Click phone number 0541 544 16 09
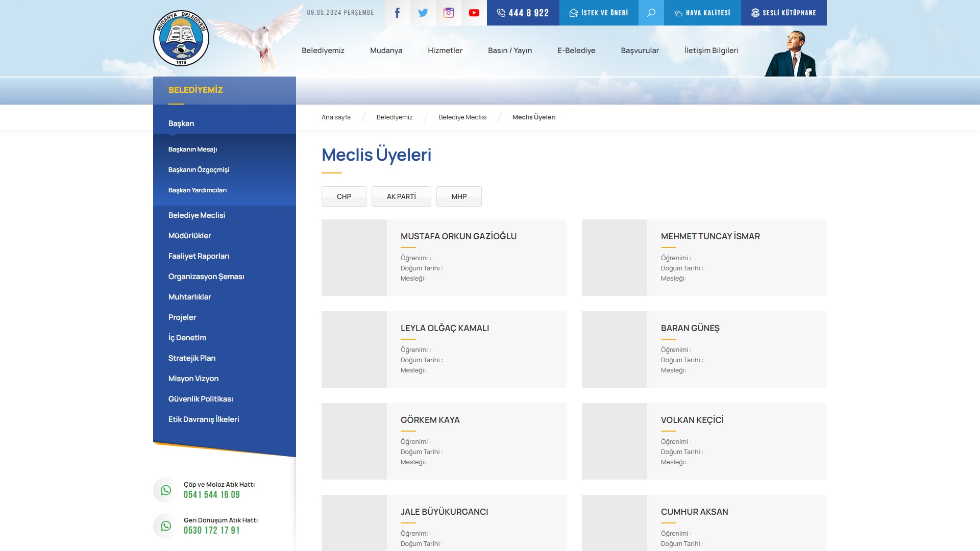This screenshot has height=551, width=980. coord(212,495)
